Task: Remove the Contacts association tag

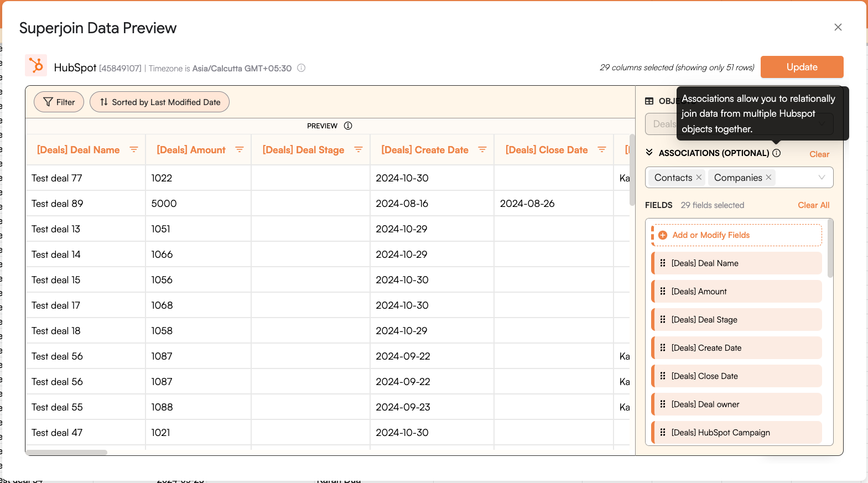Action: [x=699, y=177]
